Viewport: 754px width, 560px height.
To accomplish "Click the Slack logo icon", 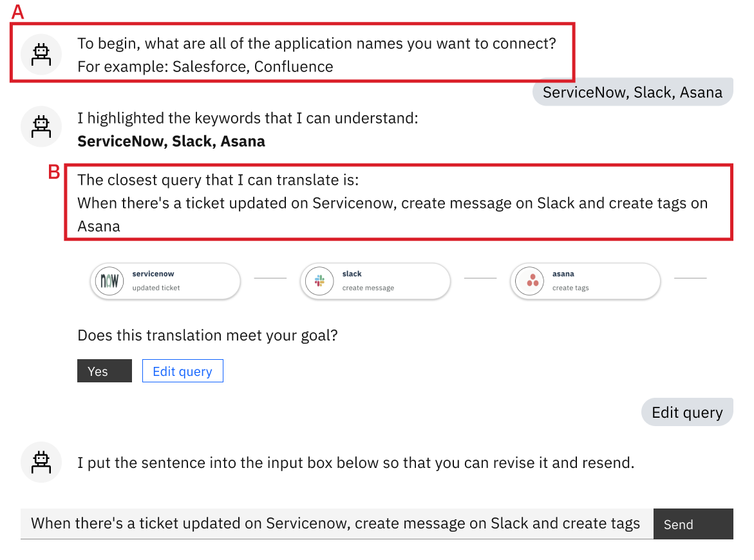I will pos(319,281).
